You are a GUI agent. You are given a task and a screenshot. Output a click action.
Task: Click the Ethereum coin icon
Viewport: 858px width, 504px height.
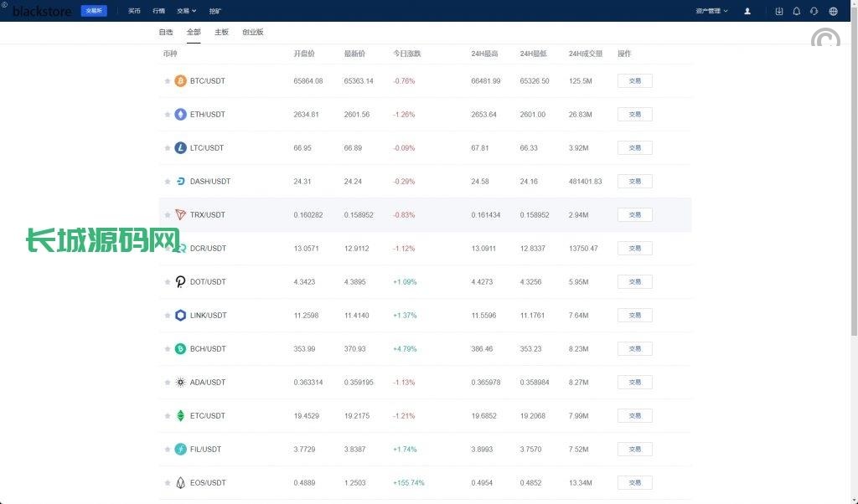[x=180, y=115]
